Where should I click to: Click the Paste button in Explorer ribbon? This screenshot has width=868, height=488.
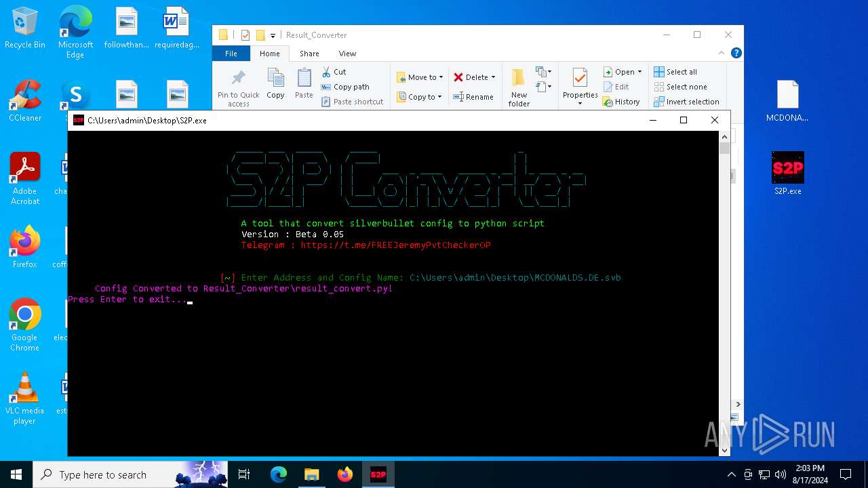pyautogui.click(x=304, y=83)
